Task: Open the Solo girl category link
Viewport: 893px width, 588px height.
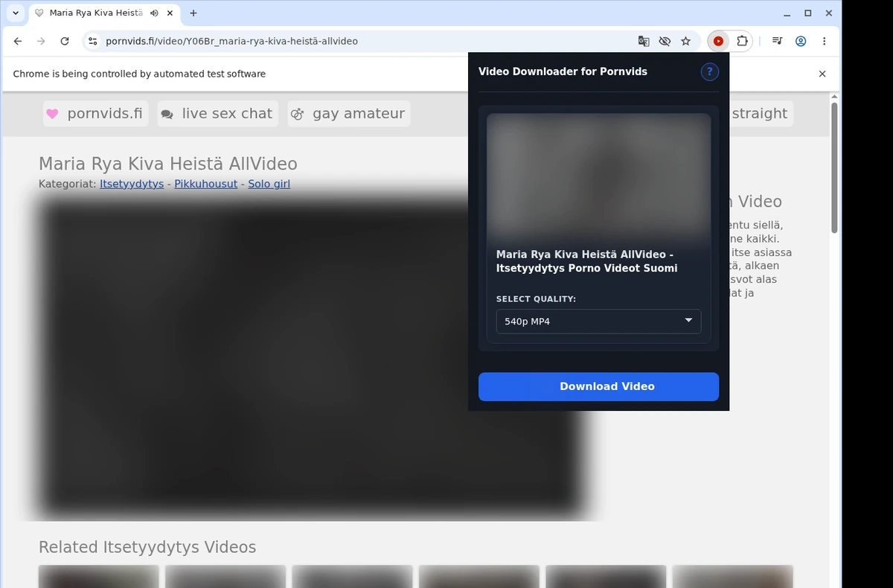Action: coord(269,184)
